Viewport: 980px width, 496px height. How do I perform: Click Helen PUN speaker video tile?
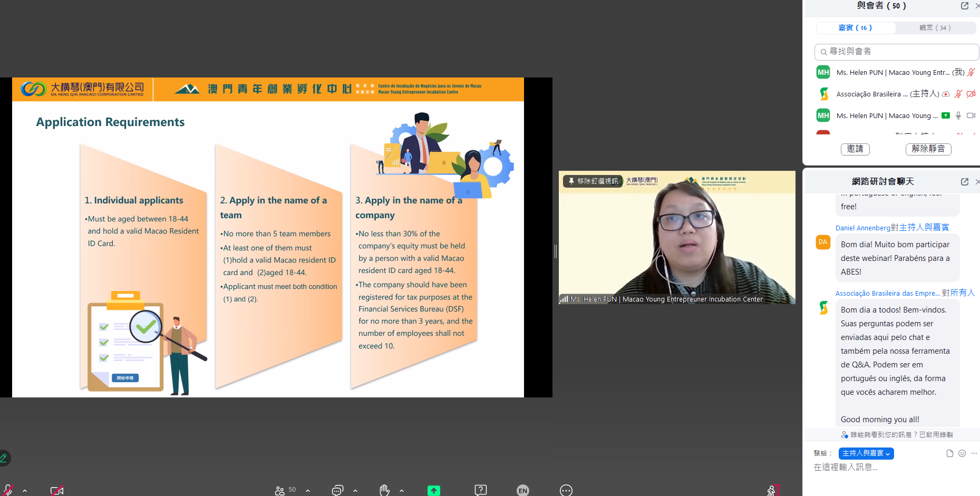(x=677, y=237)
